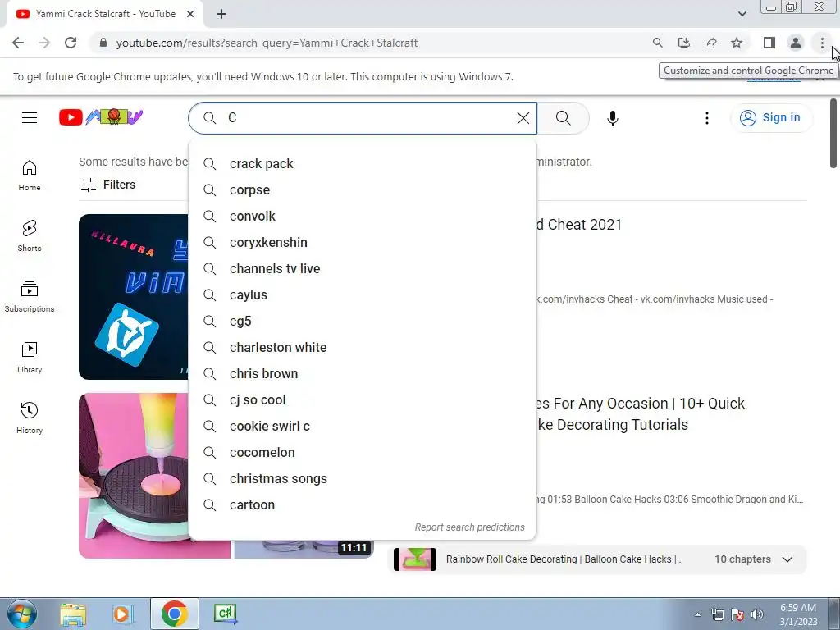Click the page vertical scrollbar

833,134
